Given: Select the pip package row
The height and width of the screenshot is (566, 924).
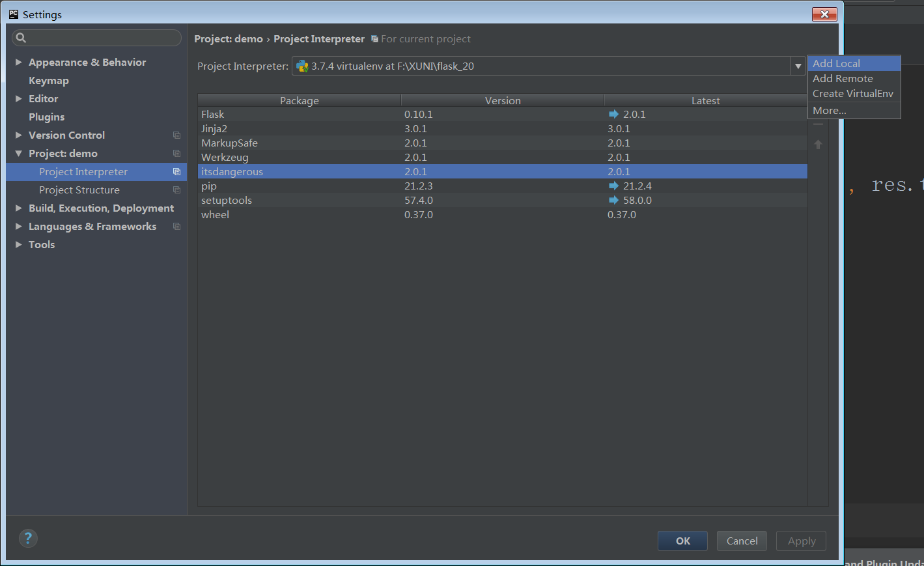Looking at the screenshot, I should (x=503, y=186).
